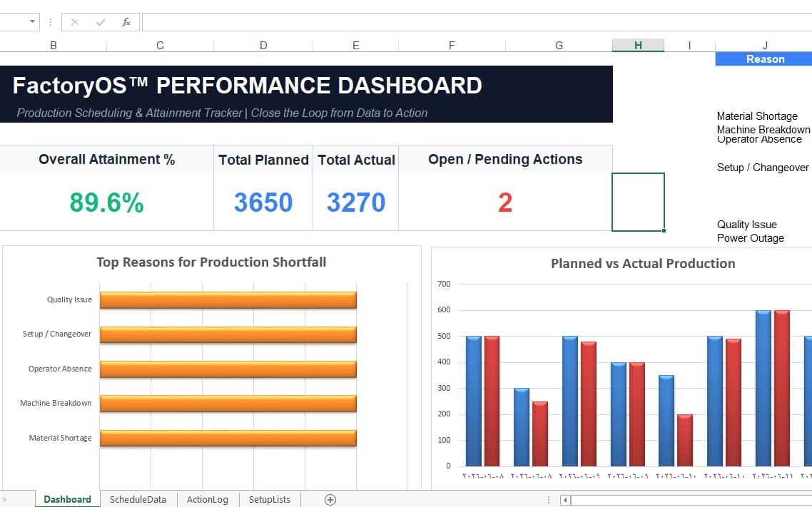Click the Quality Issue orange bar

(228, 300)
